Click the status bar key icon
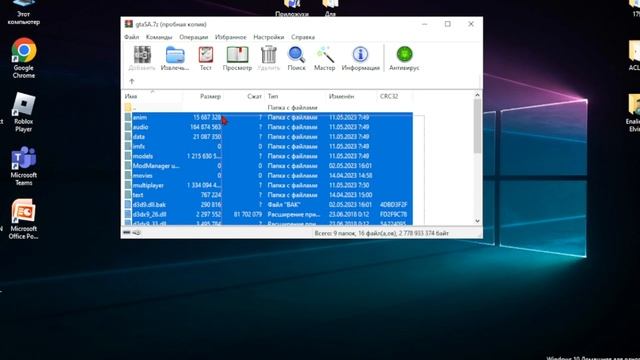 click(136, 233)
